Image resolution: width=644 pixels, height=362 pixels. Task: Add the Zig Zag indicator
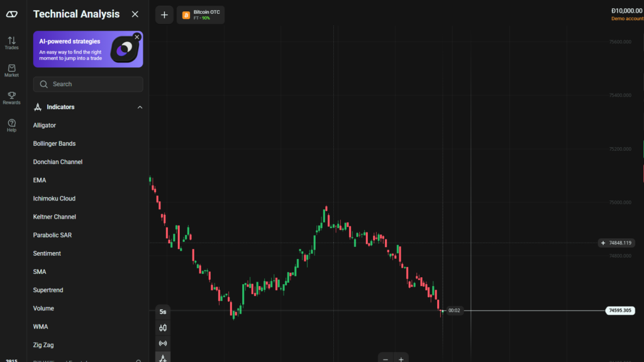(x=43, y=345)
